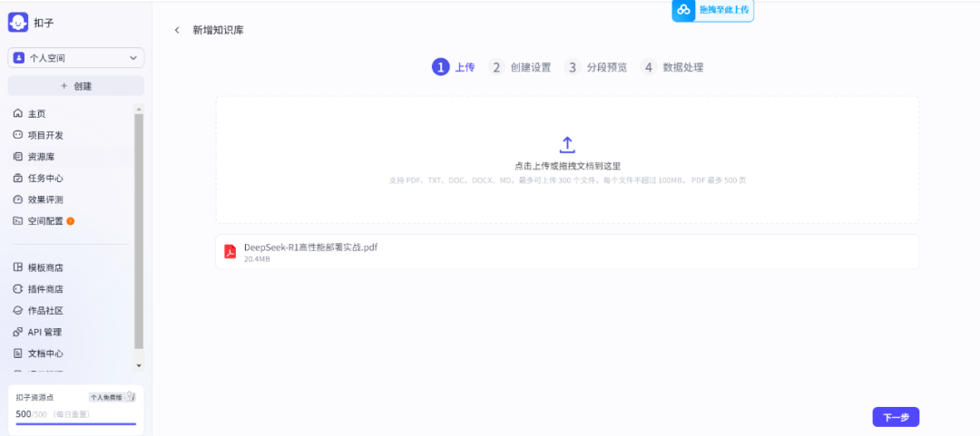Click the supported formats hint text
The width and height of the screenshot is (980, 436).
(567, 180)
